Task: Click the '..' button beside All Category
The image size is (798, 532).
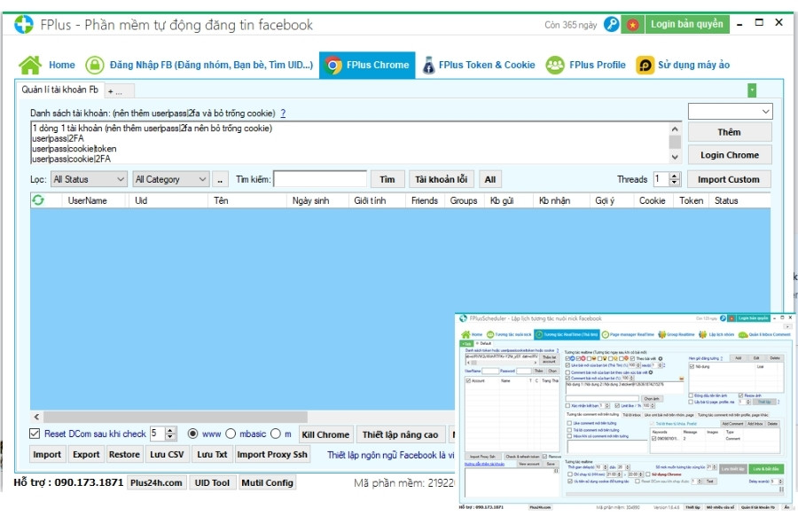Action: (220, 179)
